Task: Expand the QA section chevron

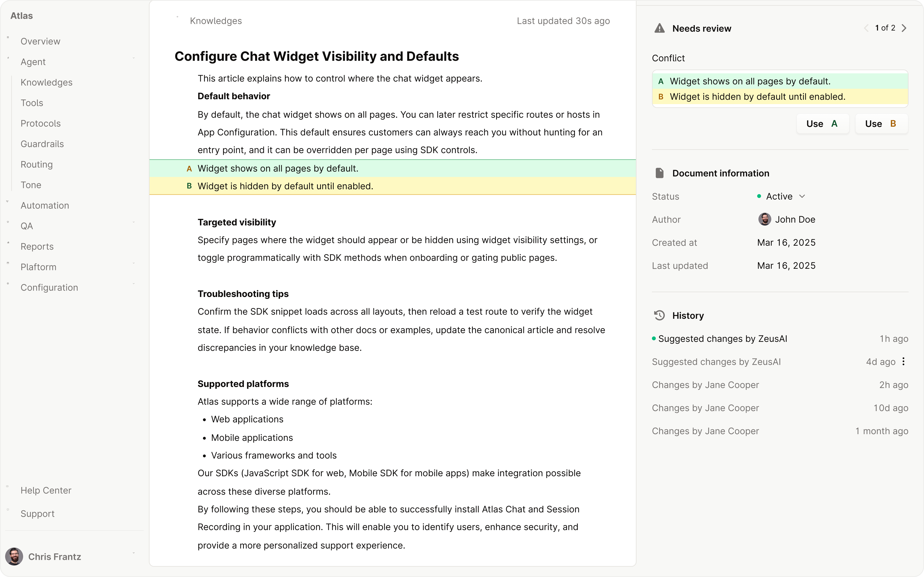Action: [x=134, y=222]
